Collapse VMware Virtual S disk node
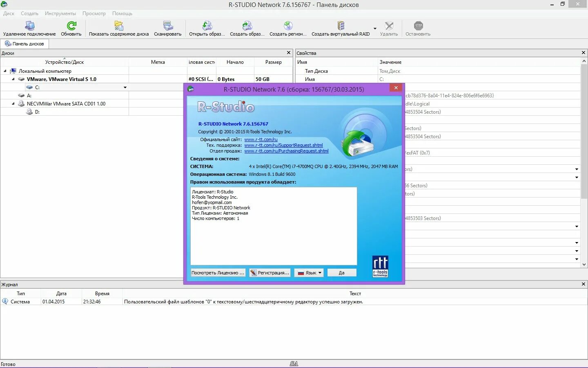The width and height of the screenshot is (588, 368). point(13,79)
